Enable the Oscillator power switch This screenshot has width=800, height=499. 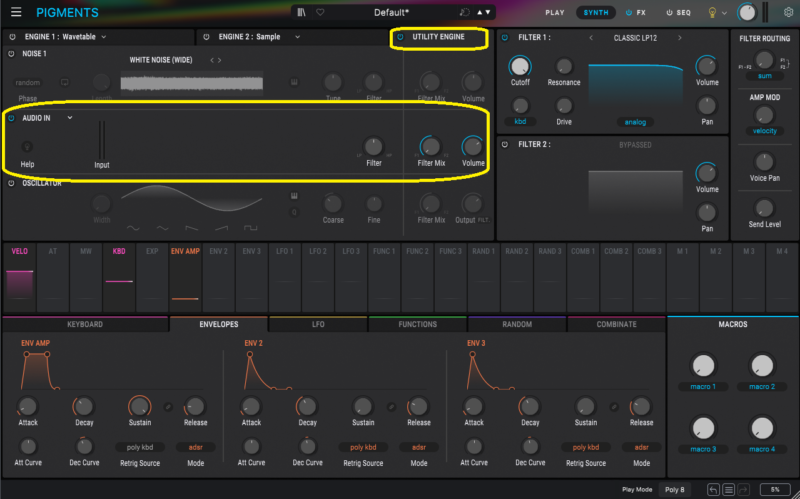point(11,183)
